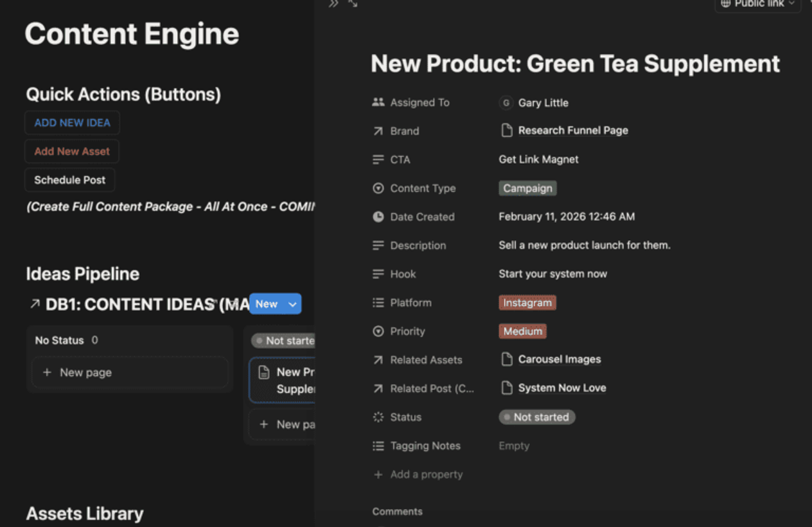Click the Related Assets relation arrow icon
This screenshot has width=812, height=527.
click(378, 360)
